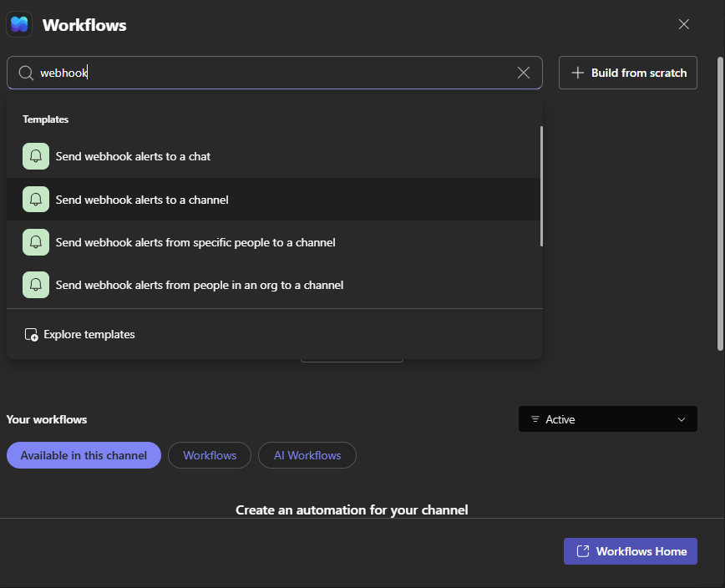Click the Your workflows heading

pos(47,419)
